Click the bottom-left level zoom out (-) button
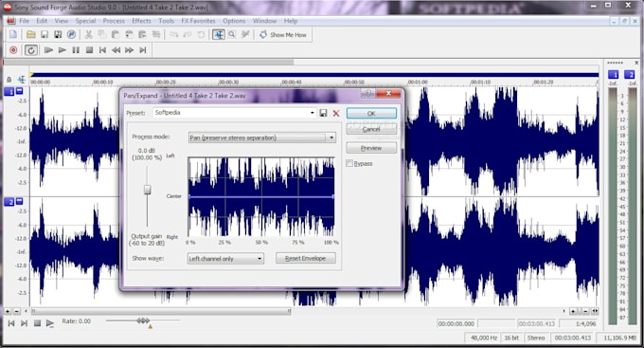The image size is (644, 348). 16,311
